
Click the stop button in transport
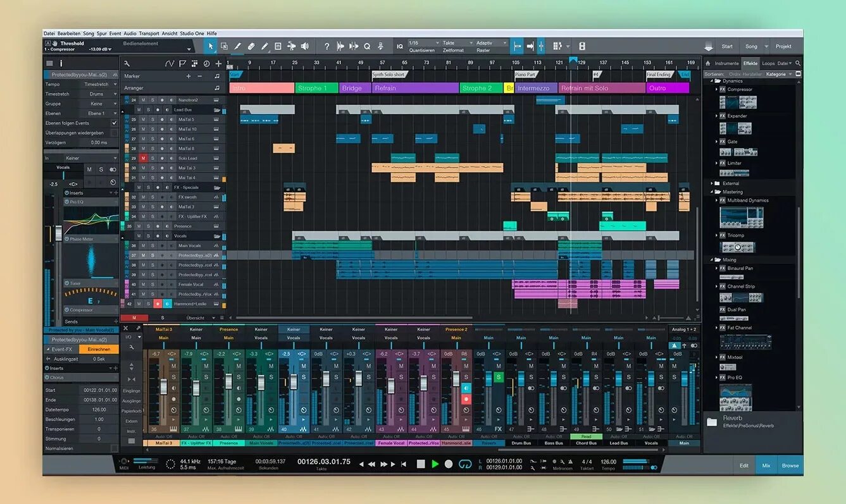point(420,464)
